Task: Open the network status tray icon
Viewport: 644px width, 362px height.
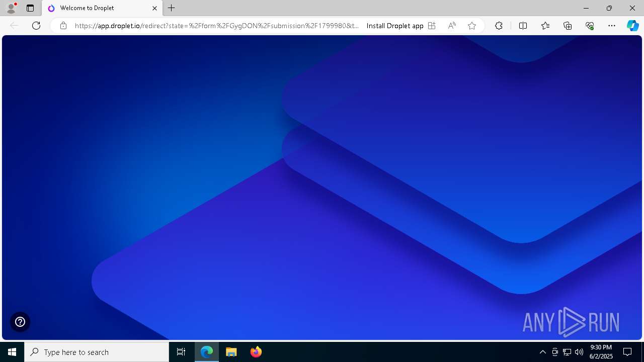Action: 567,352
